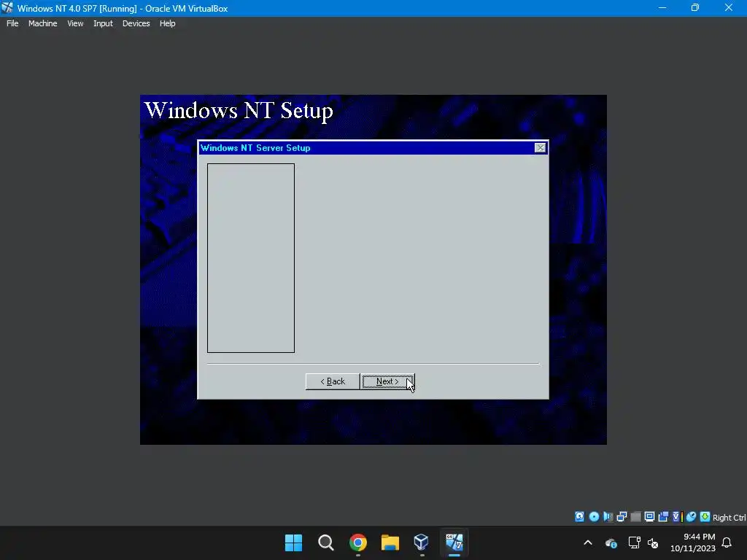Screen dimensions: 747x560
Task: Click the overlapping squares icon beside V indicator
Action: point(663,517)
